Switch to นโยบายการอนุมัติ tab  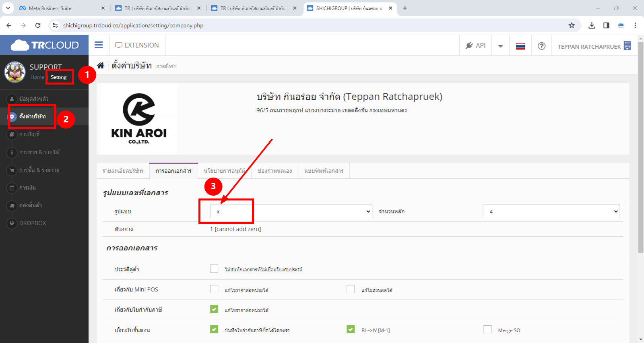coord(225,171)
